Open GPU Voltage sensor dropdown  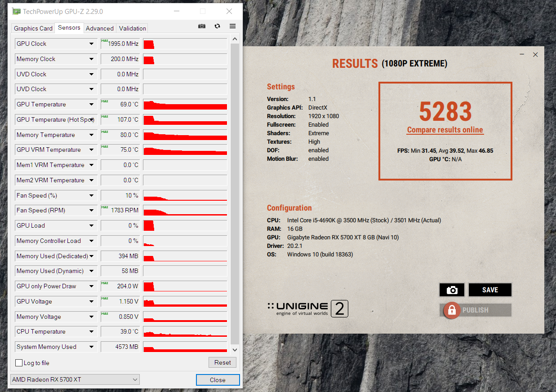pyautogui.click(x=92, y=301)
